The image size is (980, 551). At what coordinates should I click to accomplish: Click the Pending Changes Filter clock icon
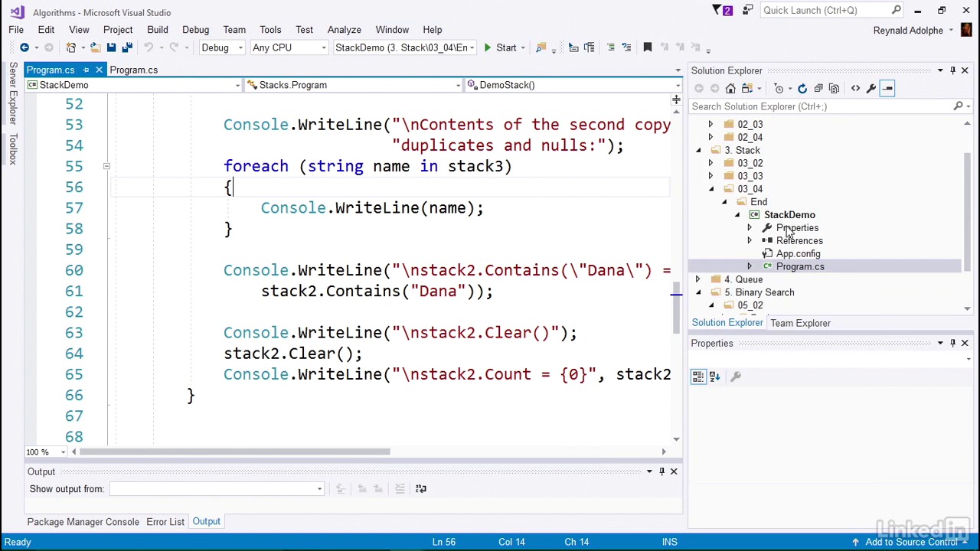click(x=779, y=88)
